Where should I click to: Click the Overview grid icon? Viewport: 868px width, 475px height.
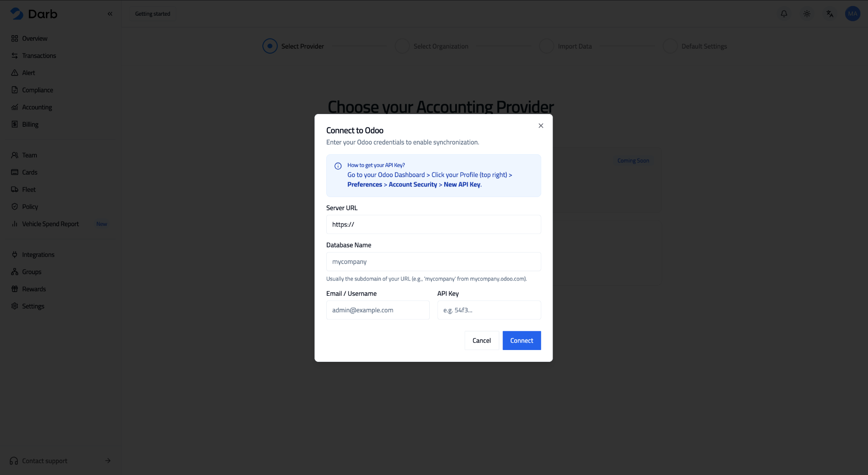point(15,39)
